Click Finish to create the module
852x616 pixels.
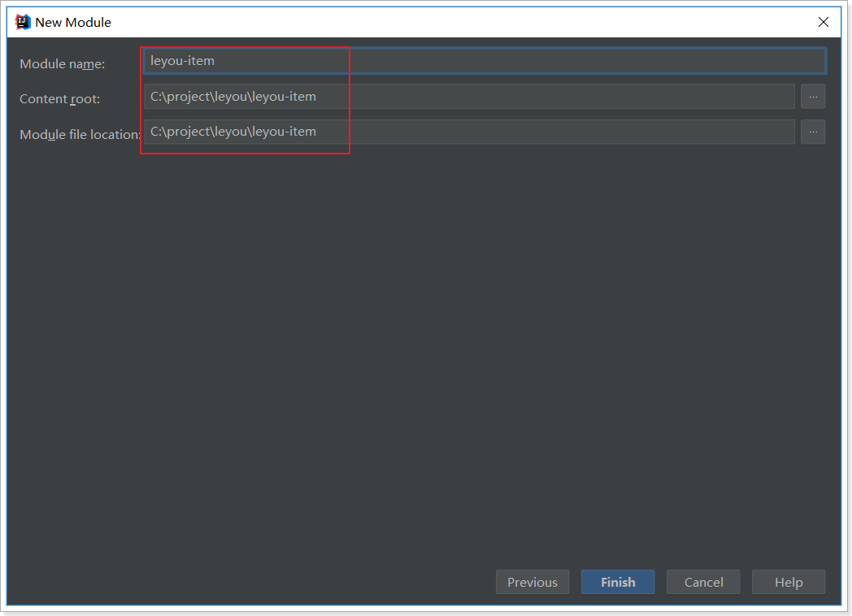click(618, 583)
